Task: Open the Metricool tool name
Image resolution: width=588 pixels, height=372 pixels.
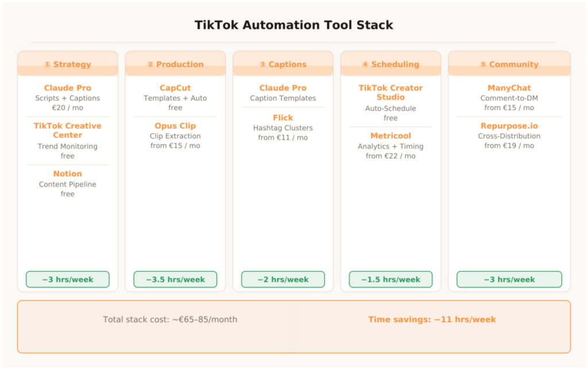Action: (390, 136)
